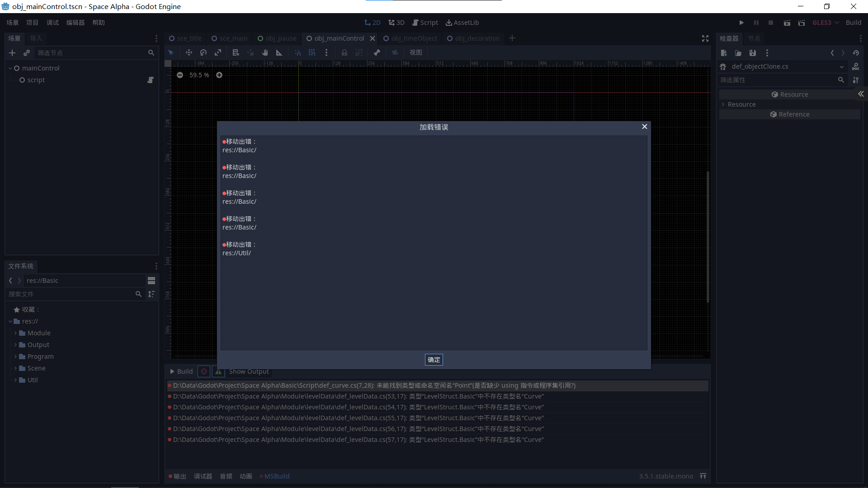Lock the selected node from moving
This screenshot has width=868, height=488.
(x=344, y=52)
